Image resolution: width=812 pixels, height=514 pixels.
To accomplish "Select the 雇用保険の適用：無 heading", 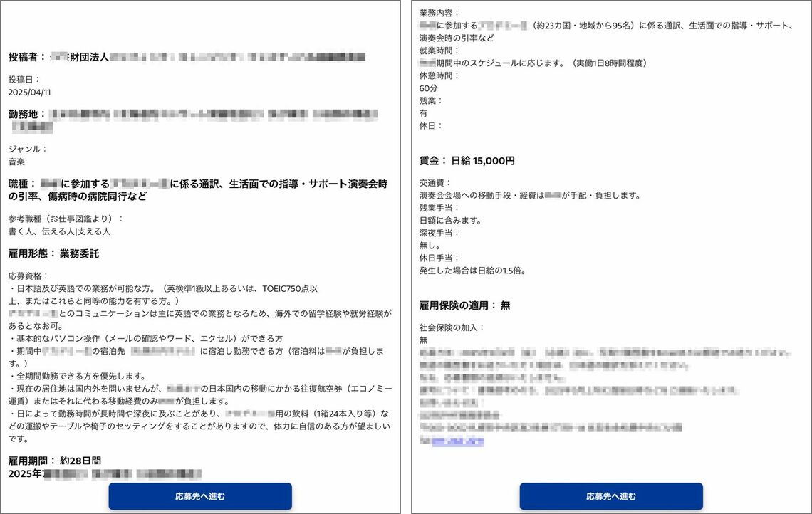I will click(464, 305).
